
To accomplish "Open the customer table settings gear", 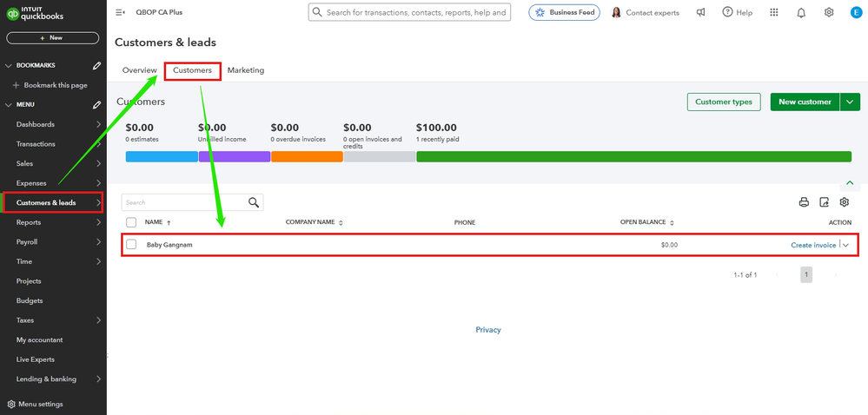I will click(x=845, y=202).
